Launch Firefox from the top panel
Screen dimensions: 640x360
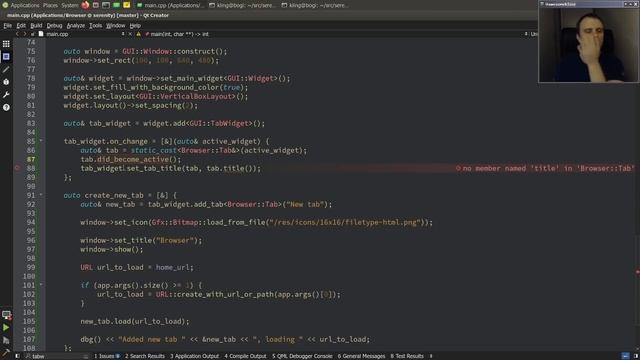tap(85, 5)
